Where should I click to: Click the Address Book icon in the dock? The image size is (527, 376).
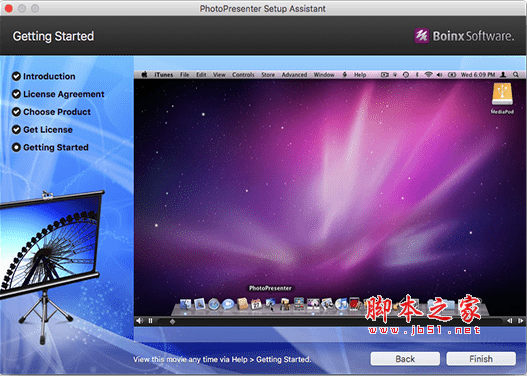coord(242,304)
